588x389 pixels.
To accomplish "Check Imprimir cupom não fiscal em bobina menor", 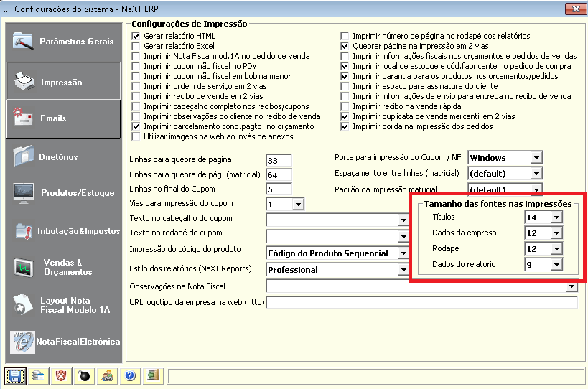I will coord(136,76).
